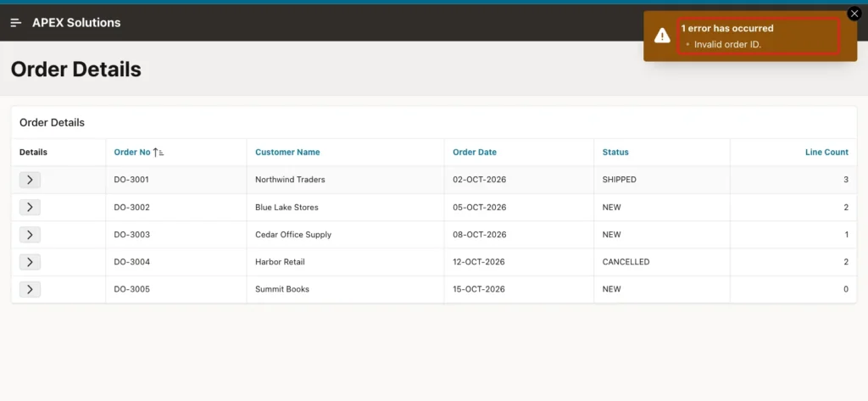This screenshot has height=401, width=868.
Task: Click the '1 error has occurred' heading
Action: [x=726, y=28]
